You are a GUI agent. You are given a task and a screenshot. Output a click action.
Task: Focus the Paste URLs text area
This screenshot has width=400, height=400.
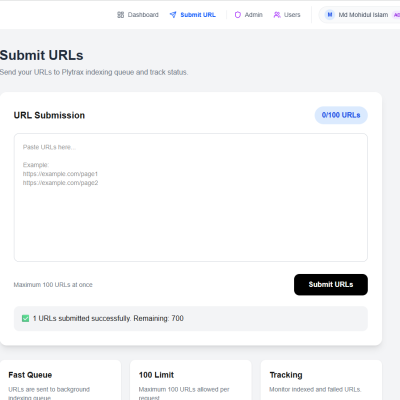coord(191,197)
